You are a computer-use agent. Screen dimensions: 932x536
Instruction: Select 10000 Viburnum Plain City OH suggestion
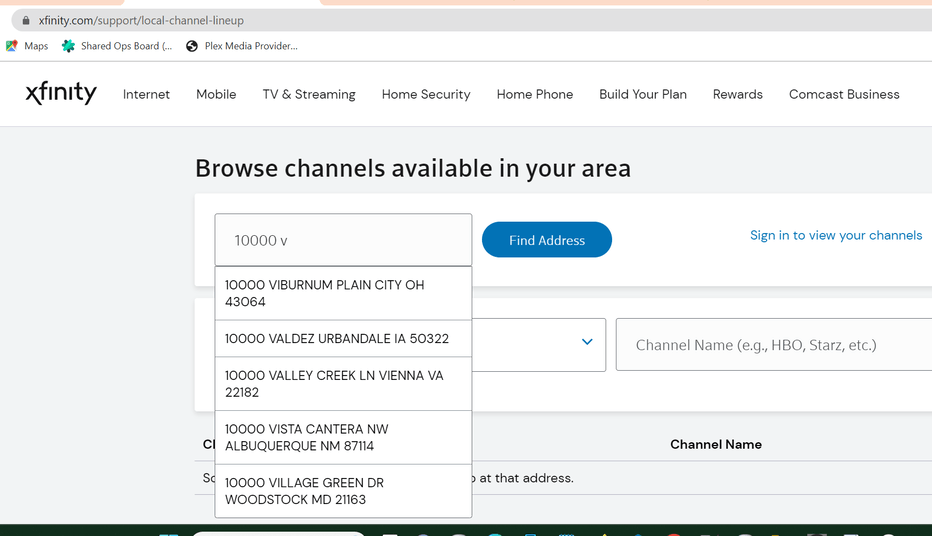point(344,294)
